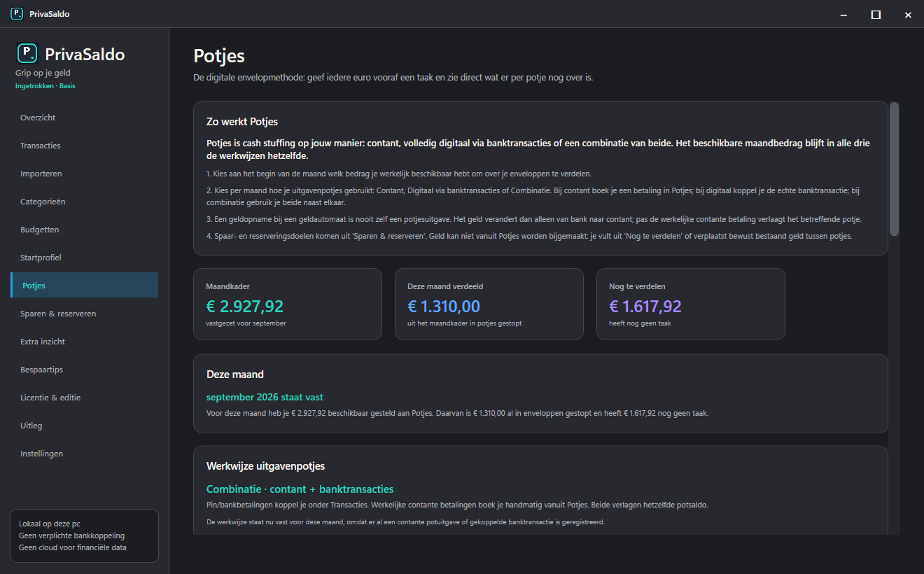Open Budgetten from the sidebar
Image resolution: width=924 pixels, height=574 pixels.
84,230
